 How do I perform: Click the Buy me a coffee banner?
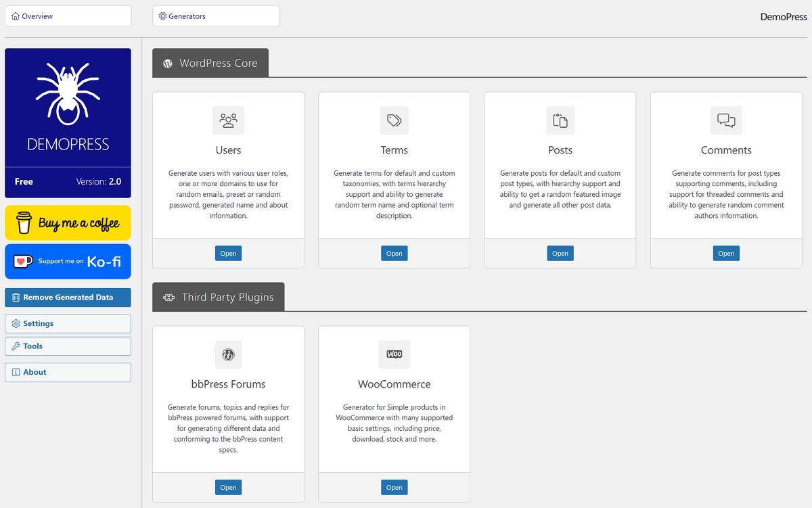[68, 223]
